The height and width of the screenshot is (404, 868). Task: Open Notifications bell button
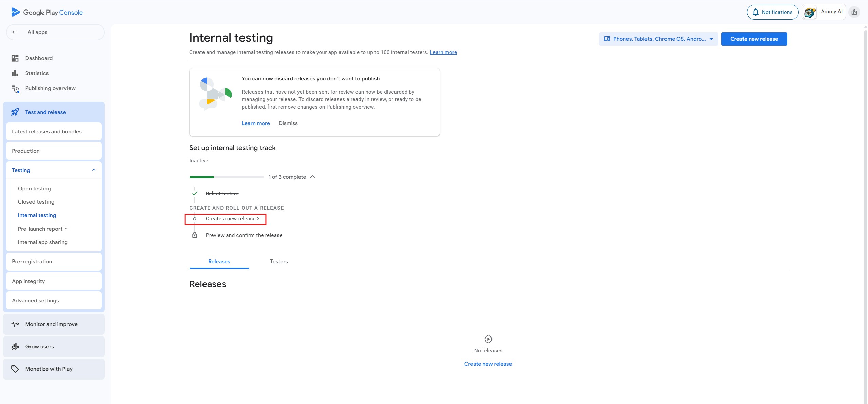[772, 12]
